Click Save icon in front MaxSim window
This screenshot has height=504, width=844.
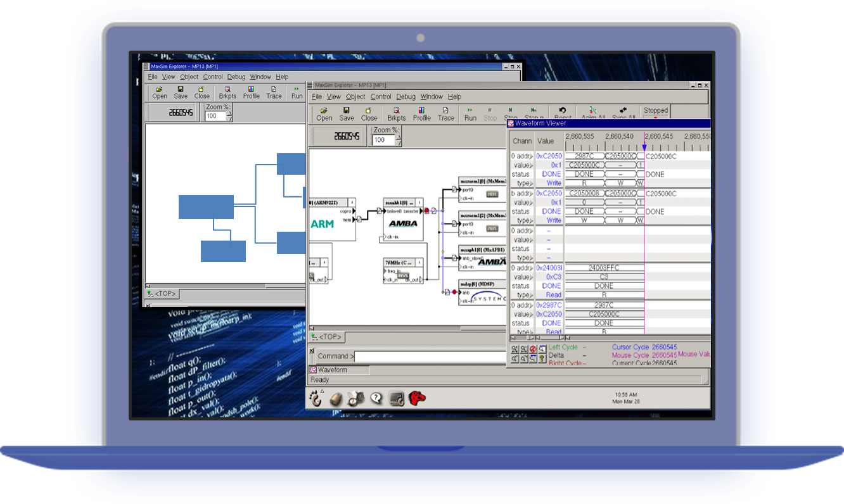coord(347,114)
